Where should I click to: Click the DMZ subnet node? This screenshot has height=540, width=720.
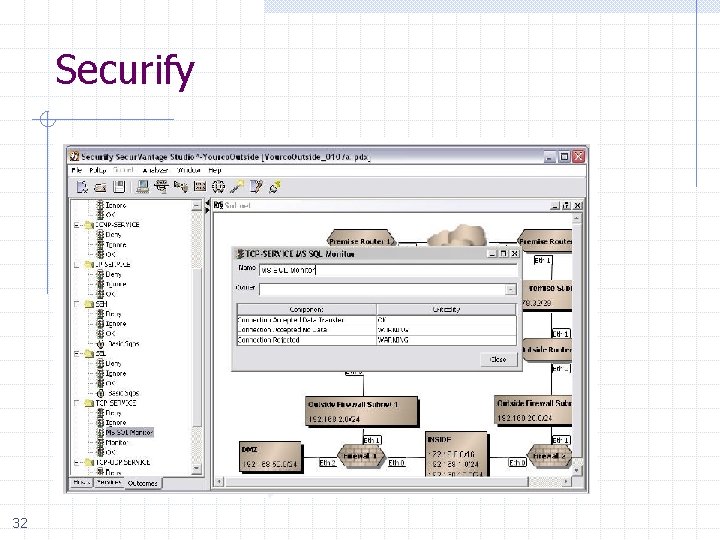coord(271,457)
